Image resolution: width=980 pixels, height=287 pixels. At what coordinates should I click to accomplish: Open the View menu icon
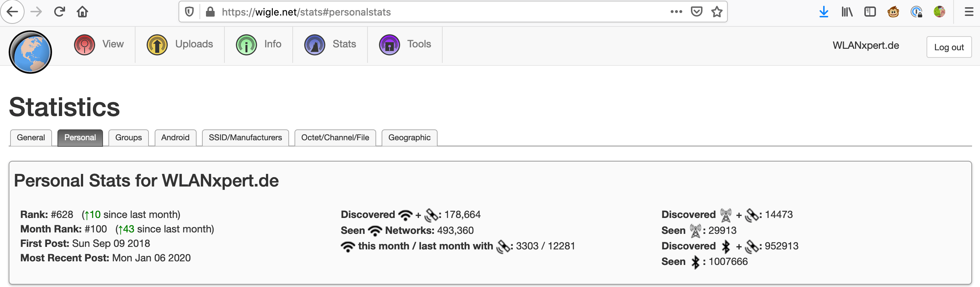[85, 44]
